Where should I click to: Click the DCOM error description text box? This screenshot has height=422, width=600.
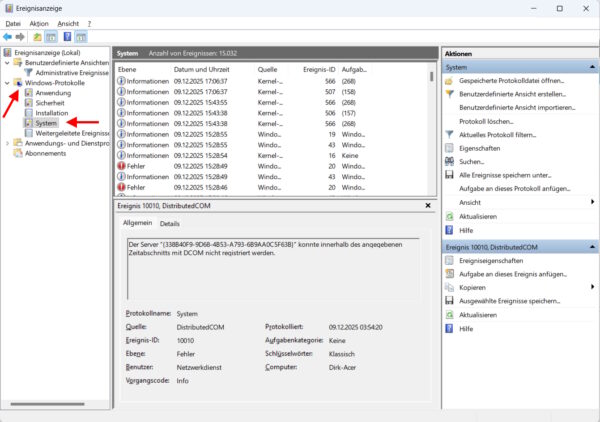pos(273,269)
